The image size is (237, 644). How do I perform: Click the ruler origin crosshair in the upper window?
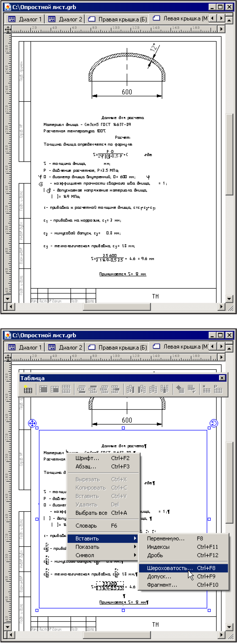(8, 30)
